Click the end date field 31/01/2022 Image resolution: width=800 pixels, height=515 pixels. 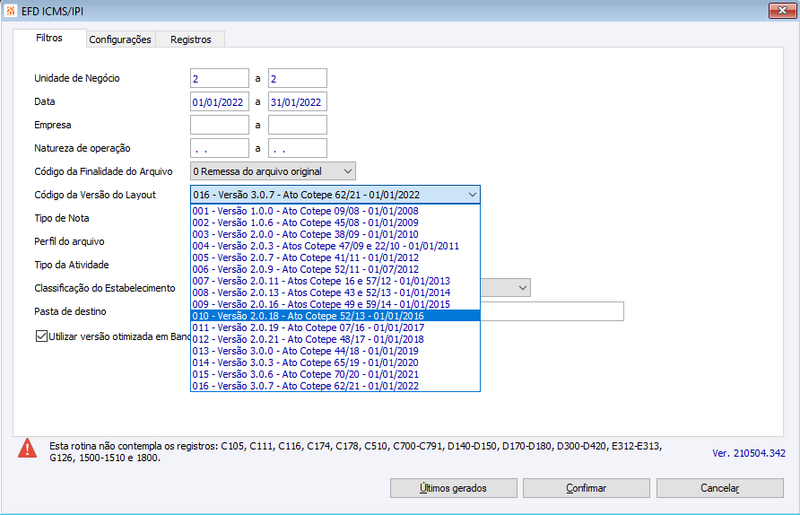coord(297,102)
